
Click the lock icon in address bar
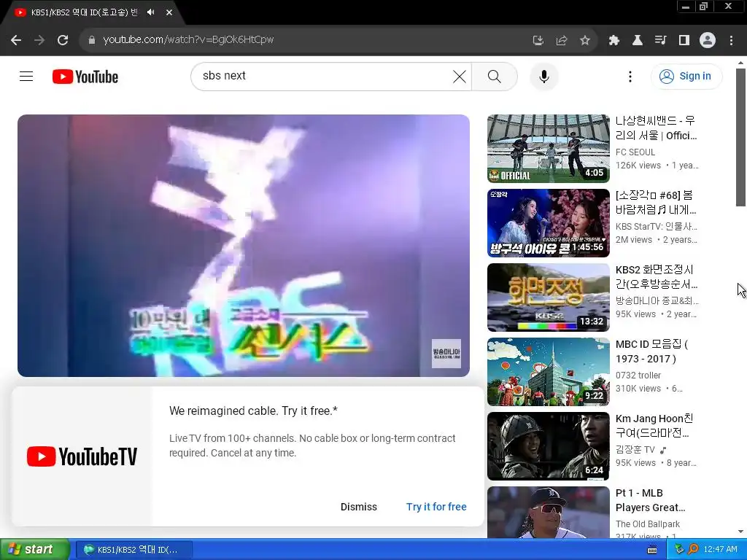[x=92, y=40]
